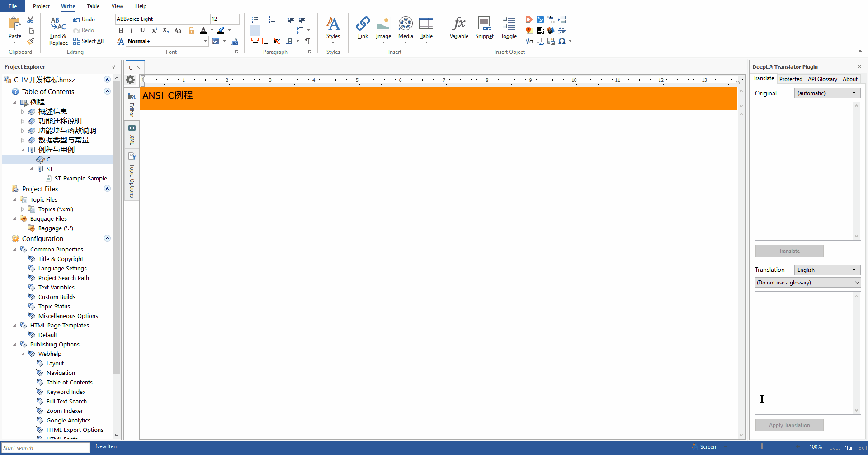Open the Styles gallery icon

tap(333, 24)
